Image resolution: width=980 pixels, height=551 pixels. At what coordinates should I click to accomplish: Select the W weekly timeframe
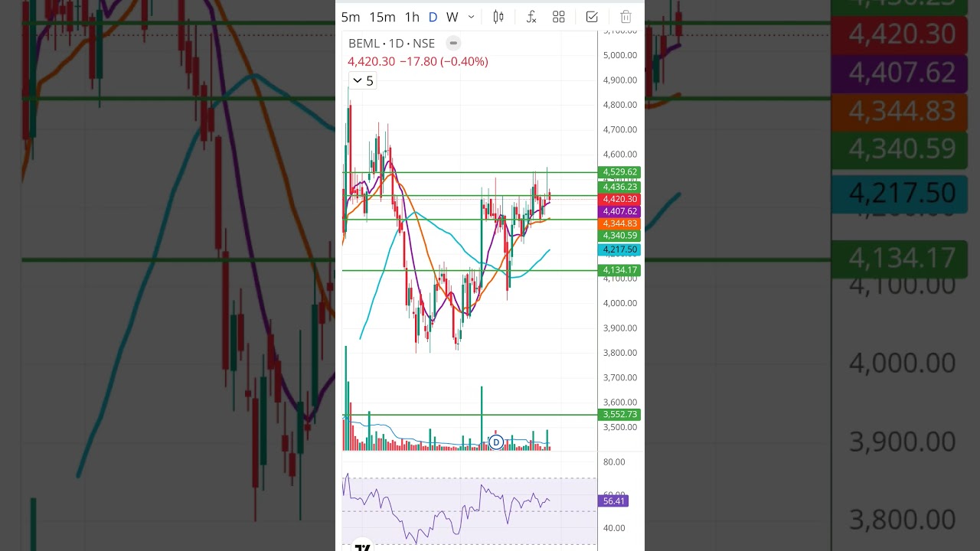[x=452, y=17]
